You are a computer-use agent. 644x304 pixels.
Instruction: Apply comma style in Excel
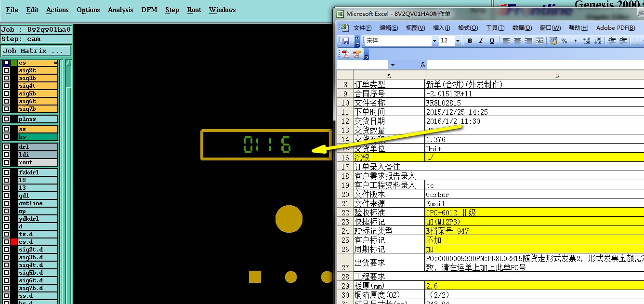point(575,41)
